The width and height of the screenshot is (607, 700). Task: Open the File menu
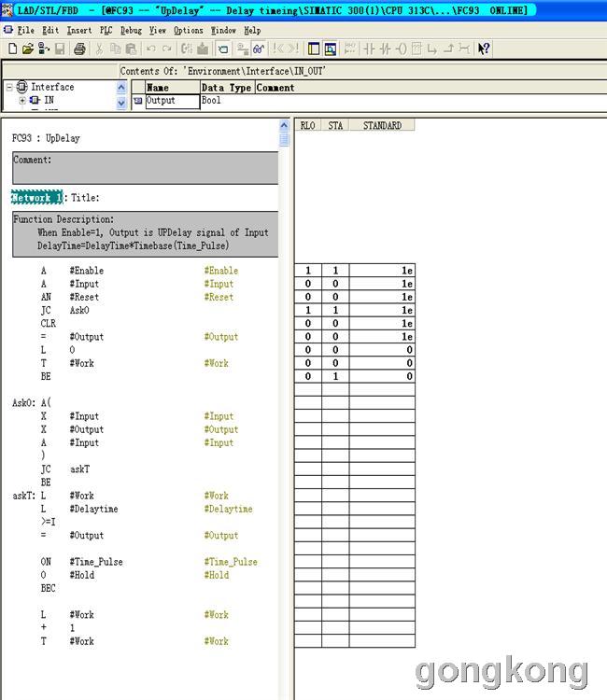point(25,31)
